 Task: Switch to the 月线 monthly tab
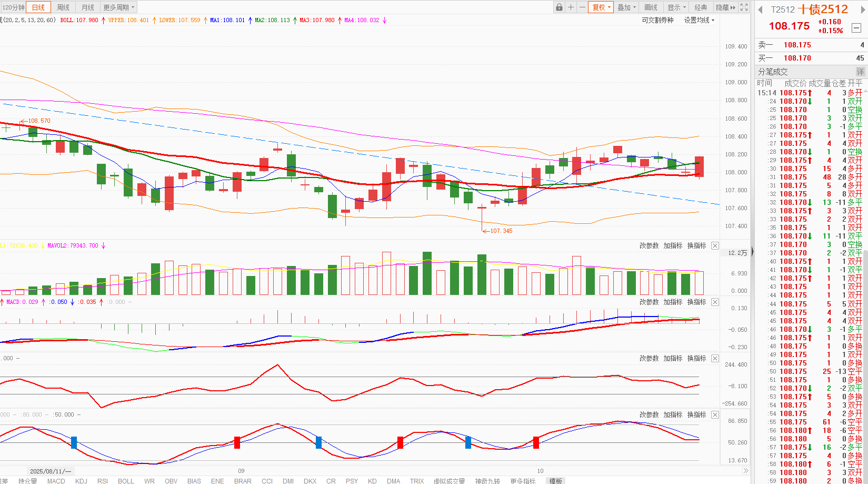point(88,7)
